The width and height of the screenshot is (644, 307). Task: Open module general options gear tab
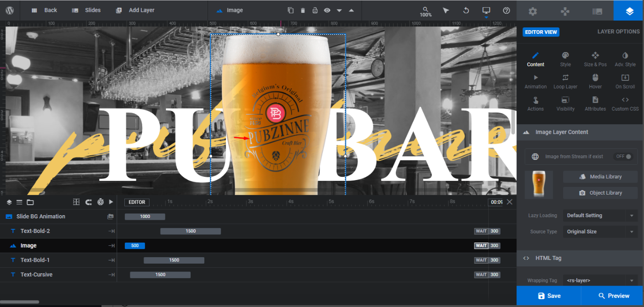click(x=532, y=11)
